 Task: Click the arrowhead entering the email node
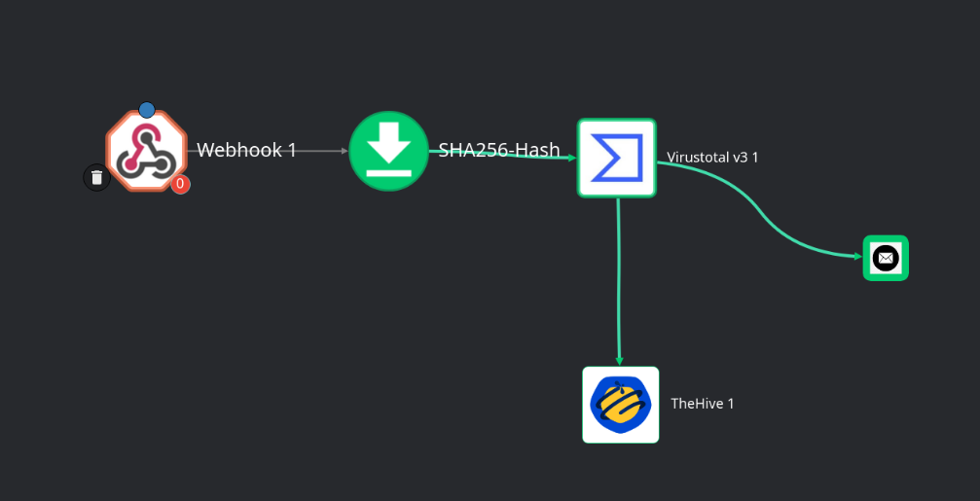click(x=856, y=257)
